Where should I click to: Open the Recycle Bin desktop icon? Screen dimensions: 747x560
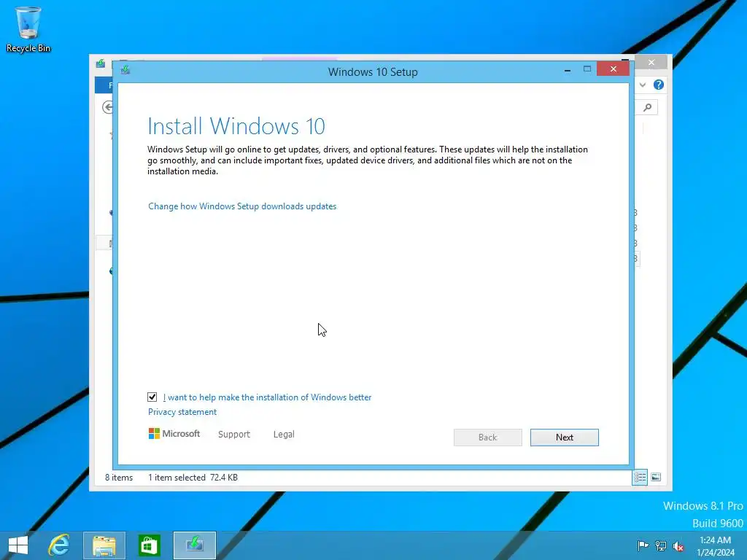(28, 29)
